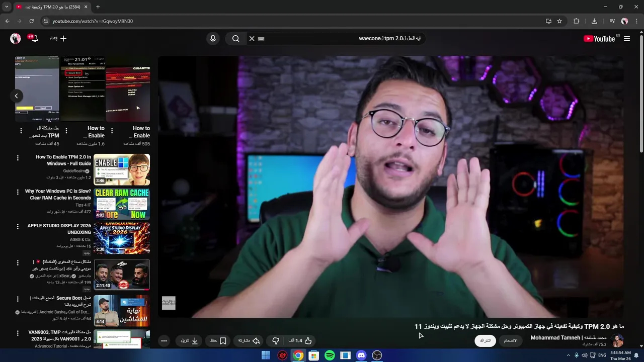Screen dimensions: 644x362
Task: Share the video via share button
Action: click(249, 340)
